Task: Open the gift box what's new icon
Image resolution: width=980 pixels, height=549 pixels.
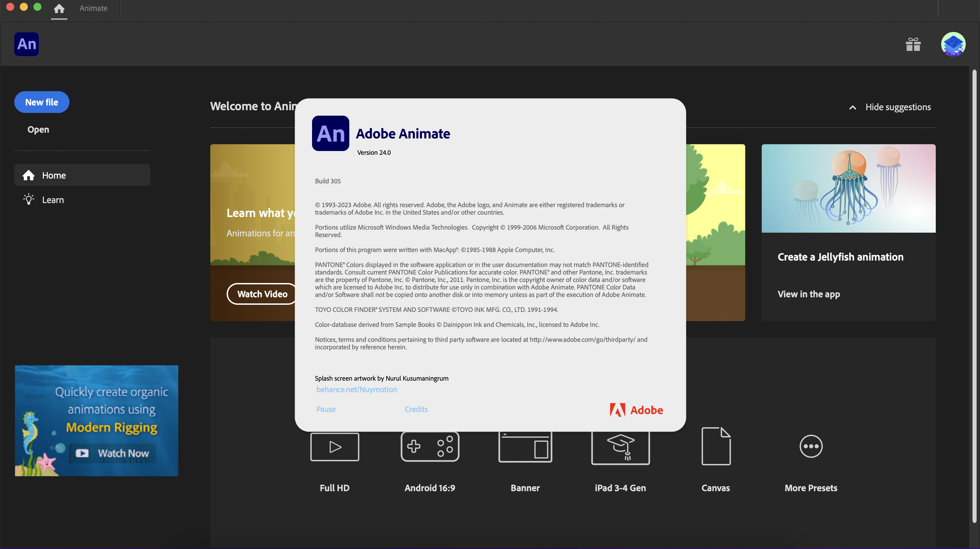Action: pyautogui.click(x=913, y=45)
